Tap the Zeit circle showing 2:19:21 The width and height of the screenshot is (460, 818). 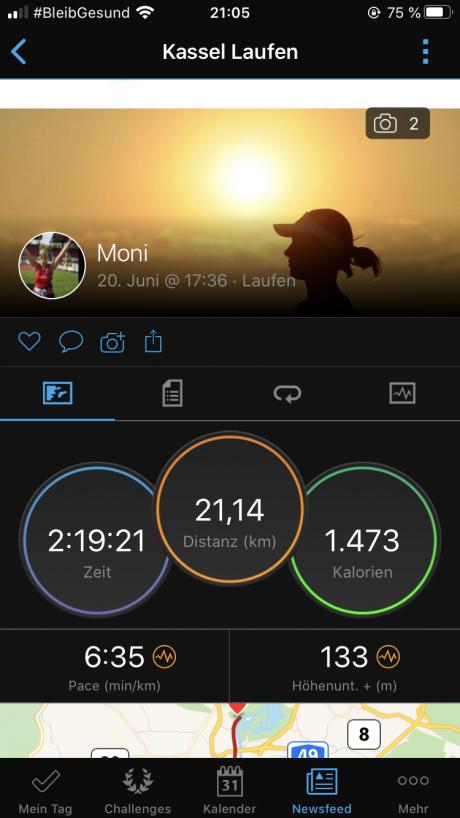pyautogui.click(x=96, y=540)
